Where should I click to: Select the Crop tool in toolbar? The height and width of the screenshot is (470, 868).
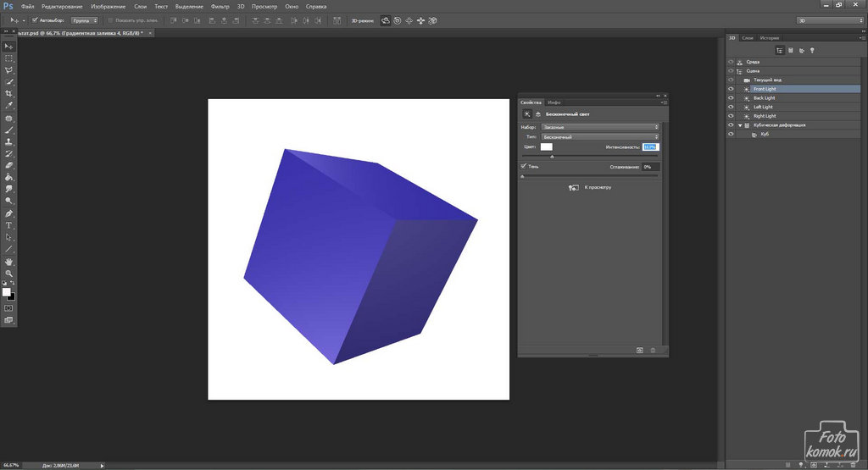(x=9, y=93)
